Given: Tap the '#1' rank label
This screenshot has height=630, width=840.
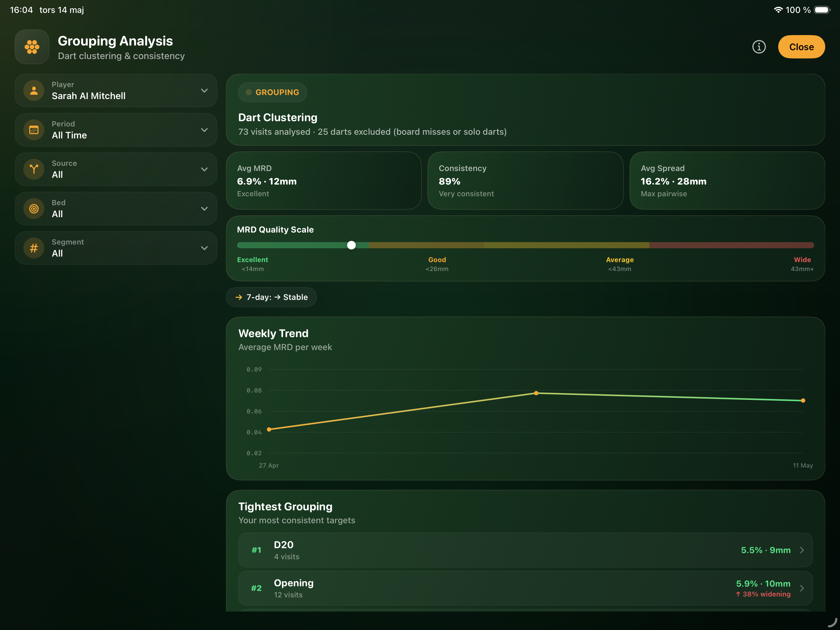Looking at the screenshot, I should click(256, 550).
